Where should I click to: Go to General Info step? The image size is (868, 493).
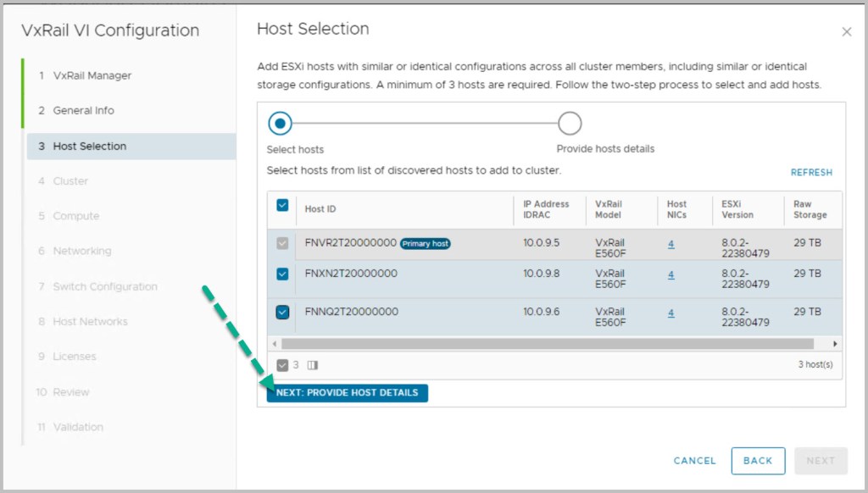(83, 110)
